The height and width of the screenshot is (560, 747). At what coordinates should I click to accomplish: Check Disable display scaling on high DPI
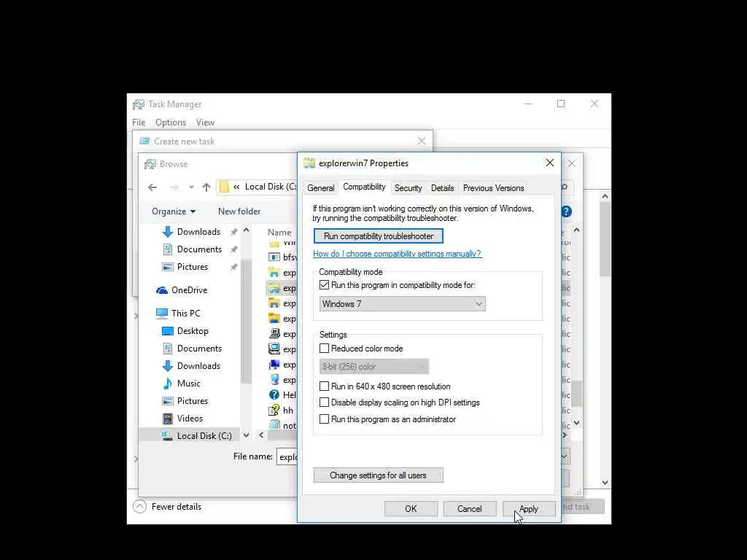pos(325,402)
